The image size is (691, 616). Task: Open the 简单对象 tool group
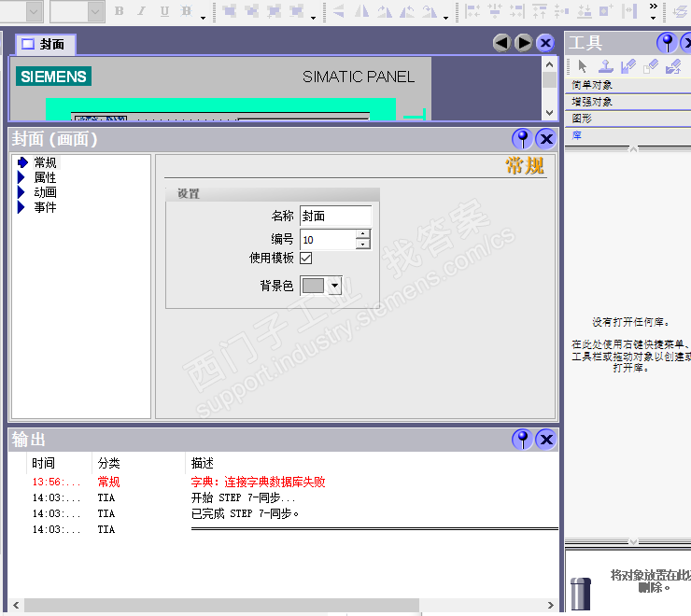(x=628, y=85)
